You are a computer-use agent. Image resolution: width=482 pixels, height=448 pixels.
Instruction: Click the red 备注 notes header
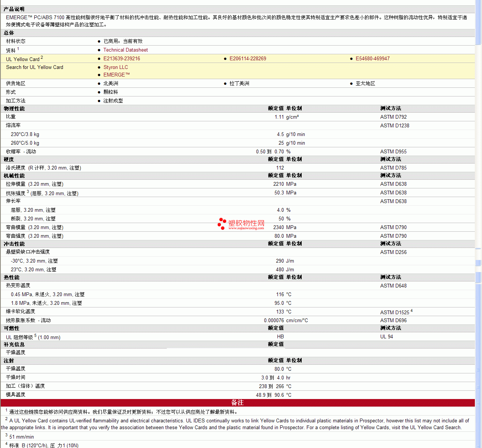238,403
